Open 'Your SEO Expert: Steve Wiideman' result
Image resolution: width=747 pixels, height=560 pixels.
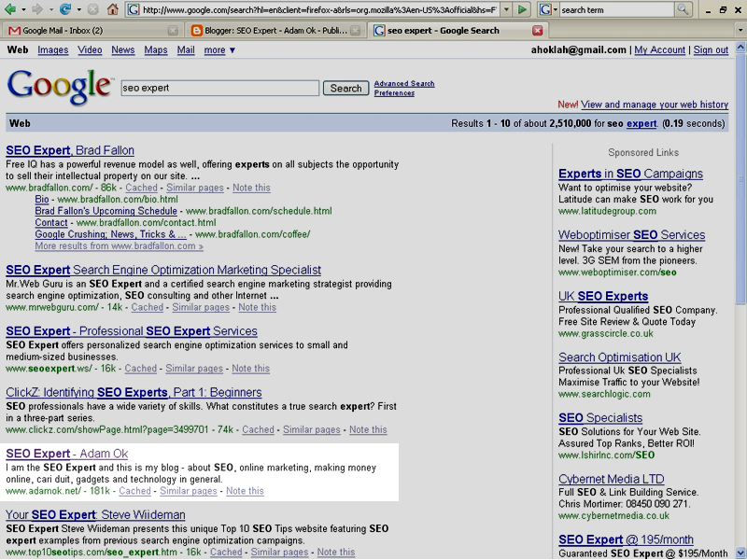[95, 515]
